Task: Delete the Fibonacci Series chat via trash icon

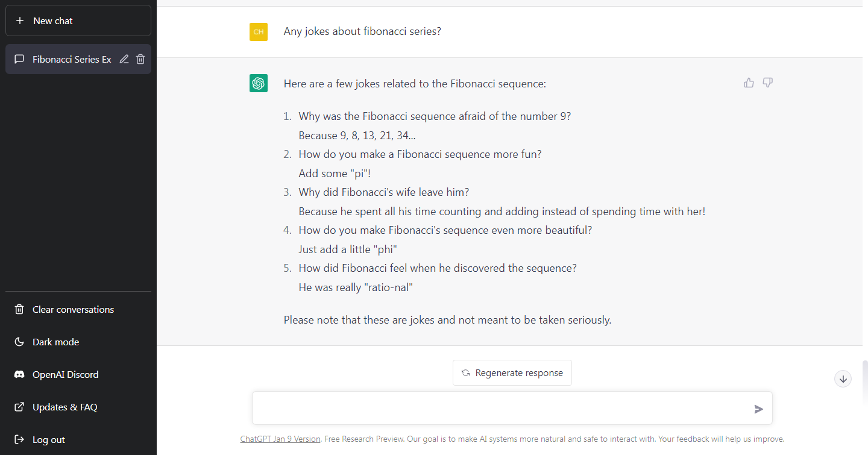Action: pos(140,59)
